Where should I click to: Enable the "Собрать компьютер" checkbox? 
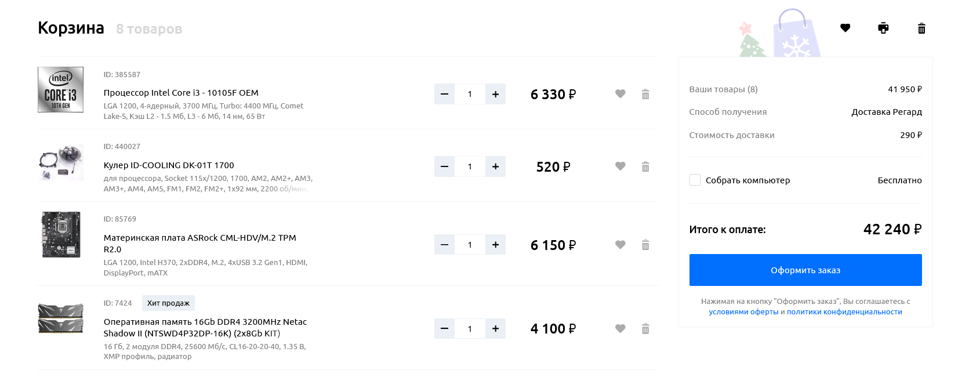pos(695,180)
